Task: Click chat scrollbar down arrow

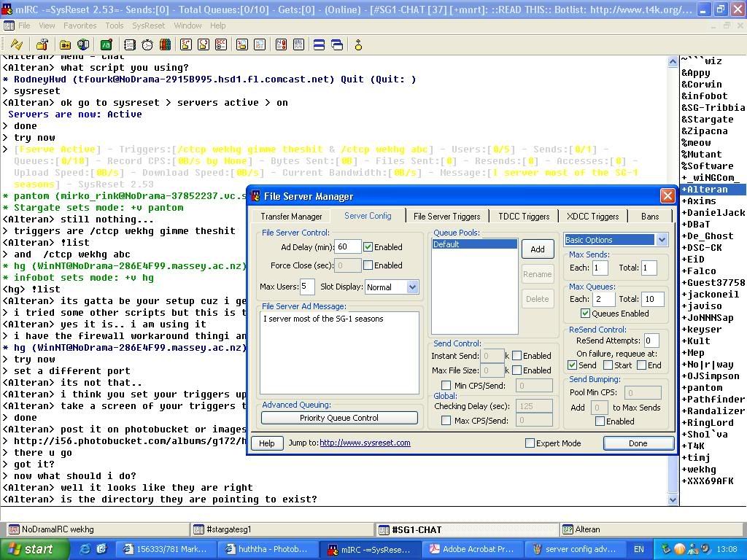Action: (673, 500)
